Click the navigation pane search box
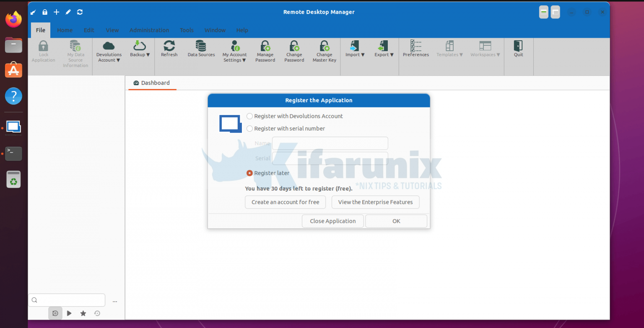Viewport: 644px width, 328px height. [67, 300]
